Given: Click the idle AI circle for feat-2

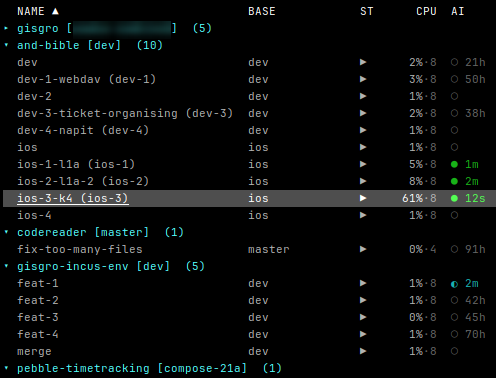Looking at the screenshot, I should coord(454,300).
